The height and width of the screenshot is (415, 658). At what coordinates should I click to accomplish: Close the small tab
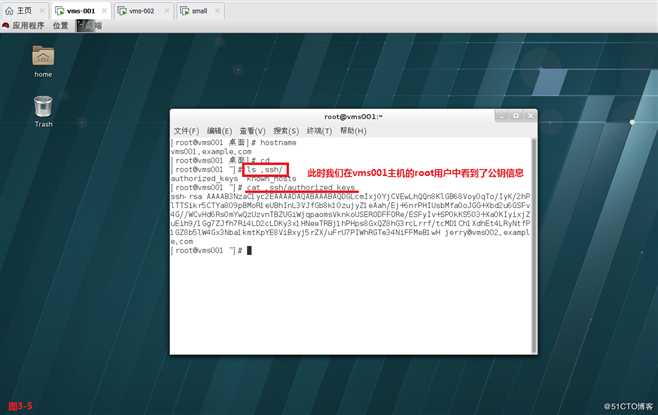[217, 11]
